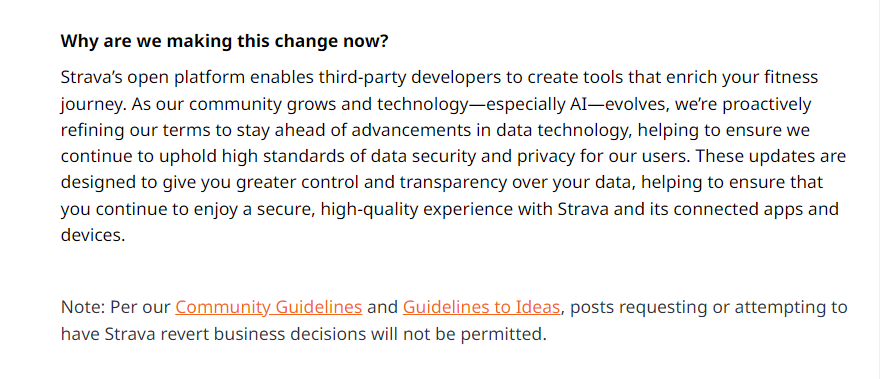The width and height of the screenshot is (895, 379).
Task: Click the vertical scrollbar track at right edge
Action: pos(887,190)
